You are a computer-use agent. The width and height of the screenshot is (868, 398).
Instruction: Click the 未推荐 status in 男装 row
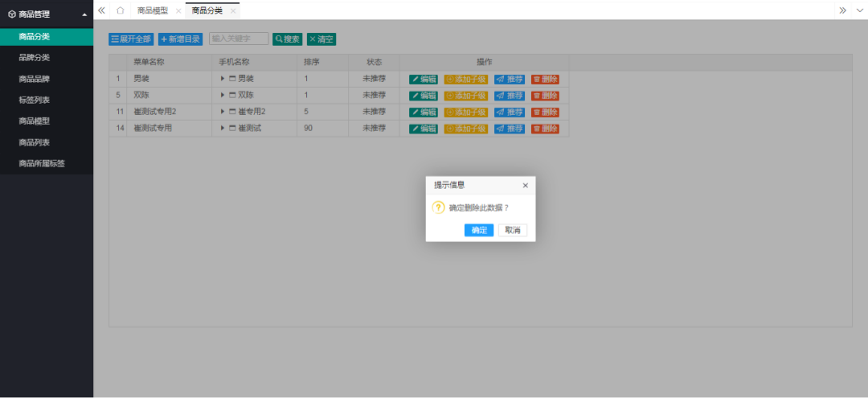tap(375, 79)
